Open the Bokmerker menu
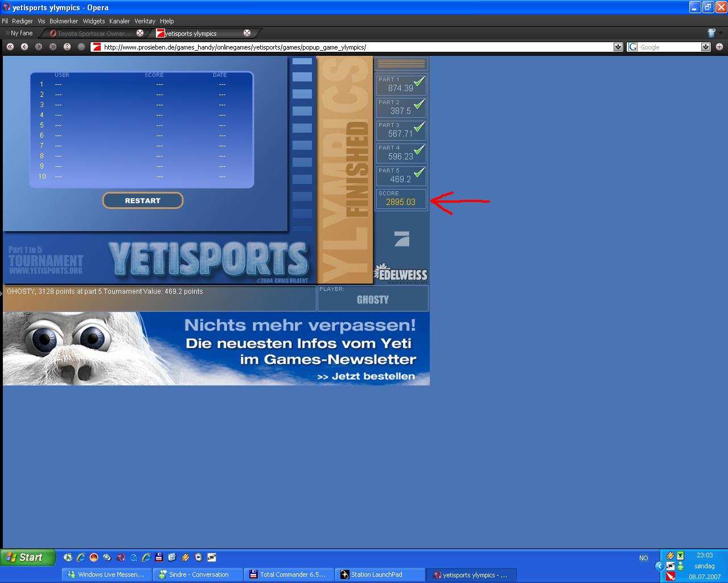728x583 pixels. tap(63, 21)
